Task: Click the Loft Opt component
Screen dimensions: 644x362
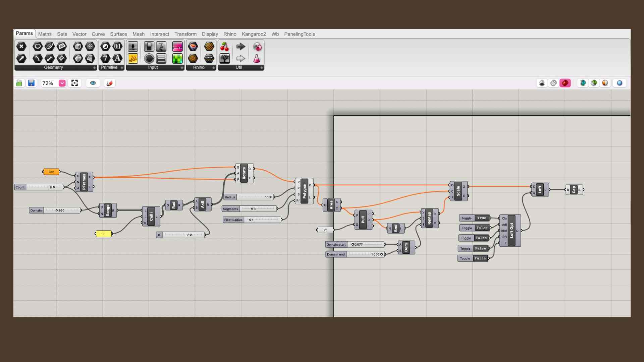Action: pos(511,231)
